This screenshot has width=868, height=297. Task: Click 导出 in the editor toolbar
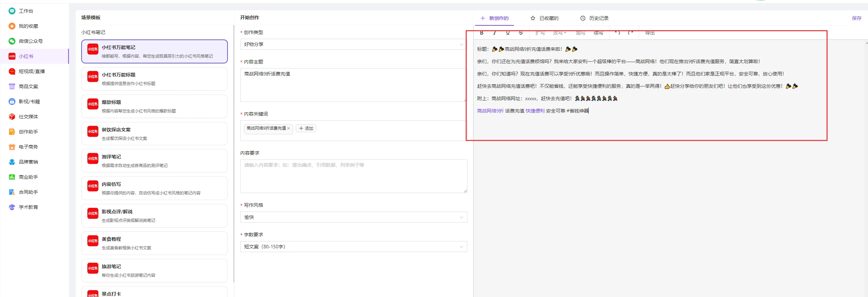tap(650, 33)
